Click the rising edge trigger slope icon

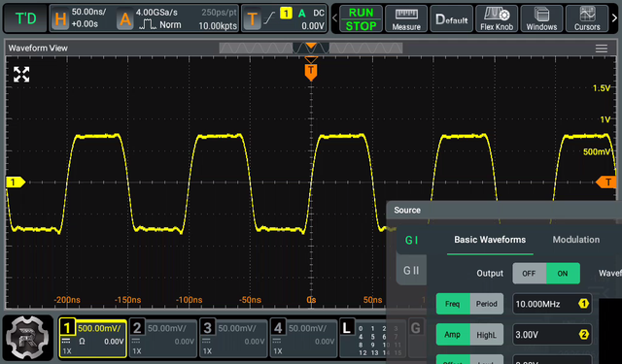click(269, 17)
